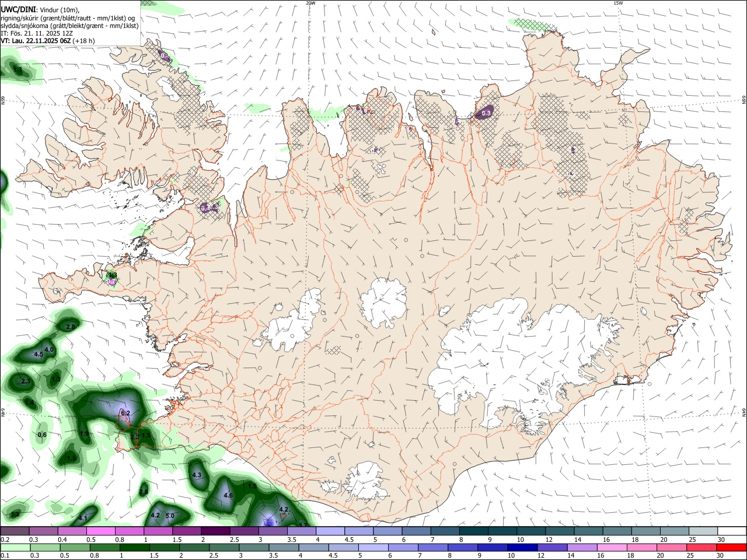Click the lightest green rain-legend swatch at 0.1
747x560 pixels.
click(15, 547)
